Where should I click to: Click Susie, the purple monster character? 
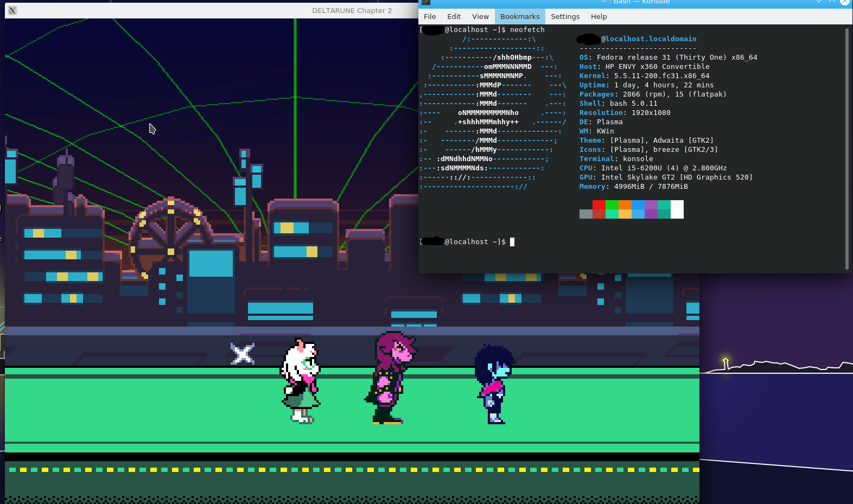pyautogui.click(x=390, y=378)
